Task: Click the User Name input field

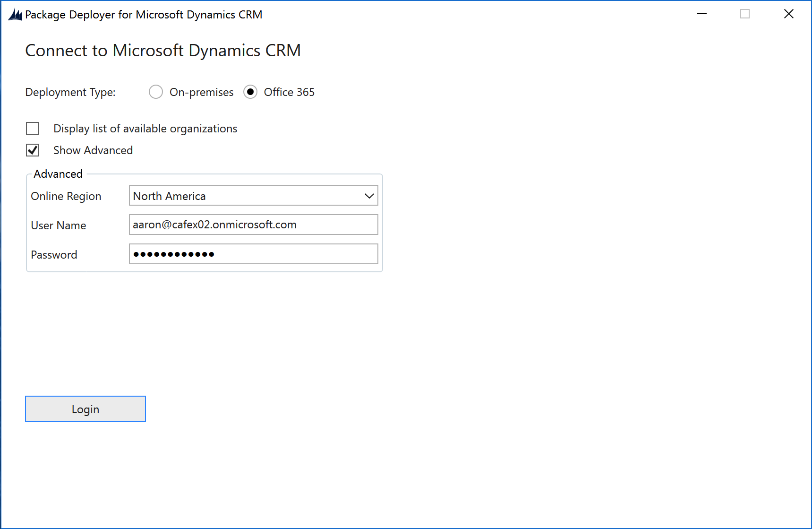Action: tap(254, 225)
